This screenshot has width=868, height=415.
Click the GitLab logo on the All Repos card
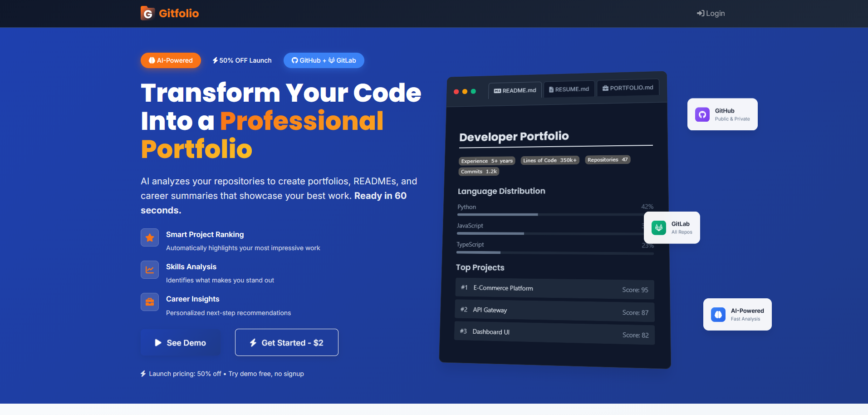pyautogui.click(x=658, y=227)
